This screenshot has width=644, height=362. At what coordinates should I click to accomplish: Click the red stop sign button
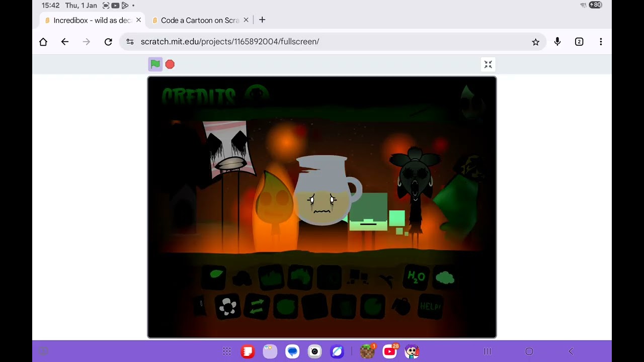pos(170,64)
